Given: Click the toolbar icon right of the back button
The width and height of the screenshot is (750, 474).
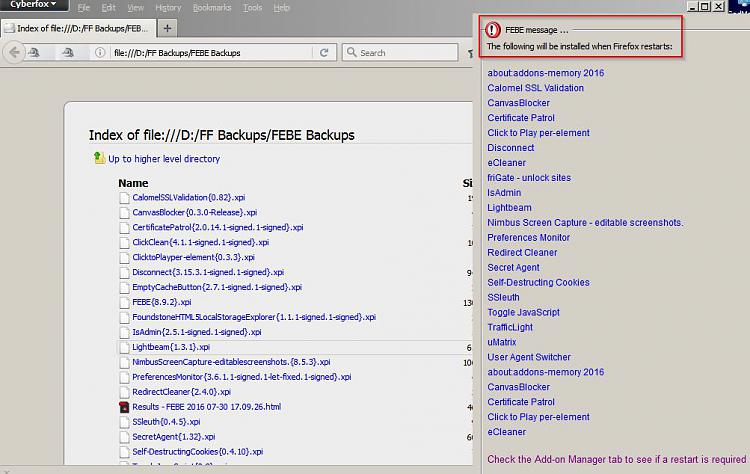Looking at the screenshot, I should (x=34, y=53).
